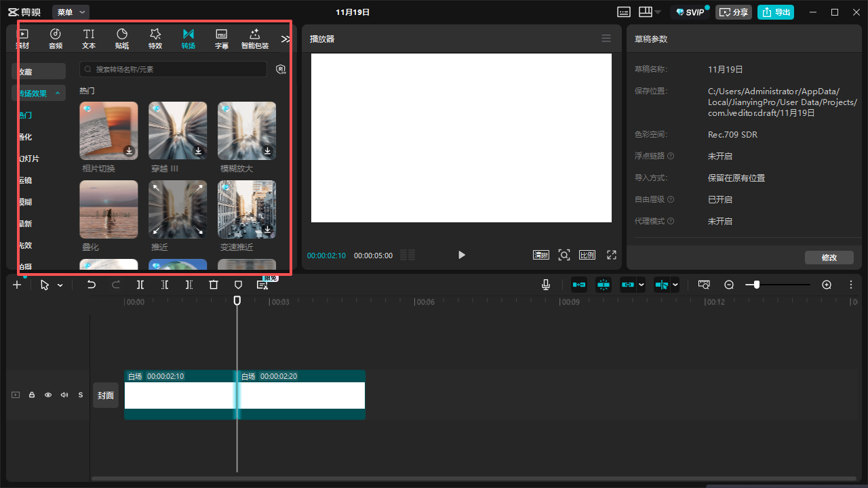Collapse the 转场效果 category expander
Viewport: 868px width, 488px height.
(x=58, y=94)
